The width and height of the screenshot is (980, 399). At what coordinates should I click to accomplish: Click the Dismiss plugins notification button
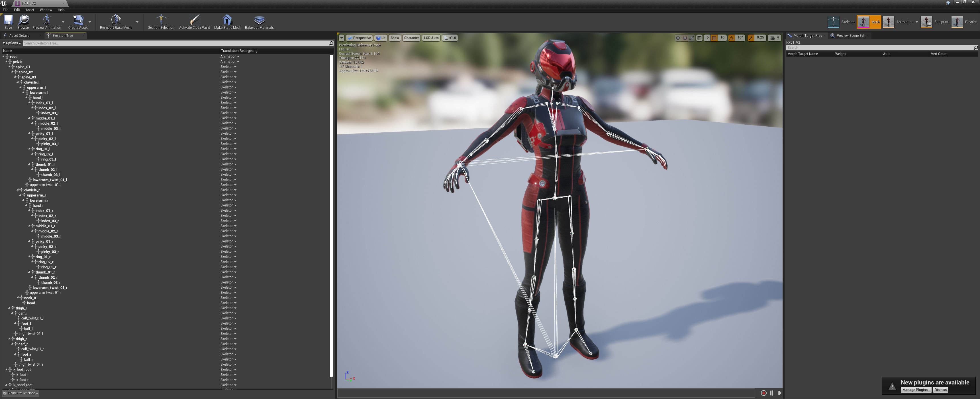click(940, 390)
